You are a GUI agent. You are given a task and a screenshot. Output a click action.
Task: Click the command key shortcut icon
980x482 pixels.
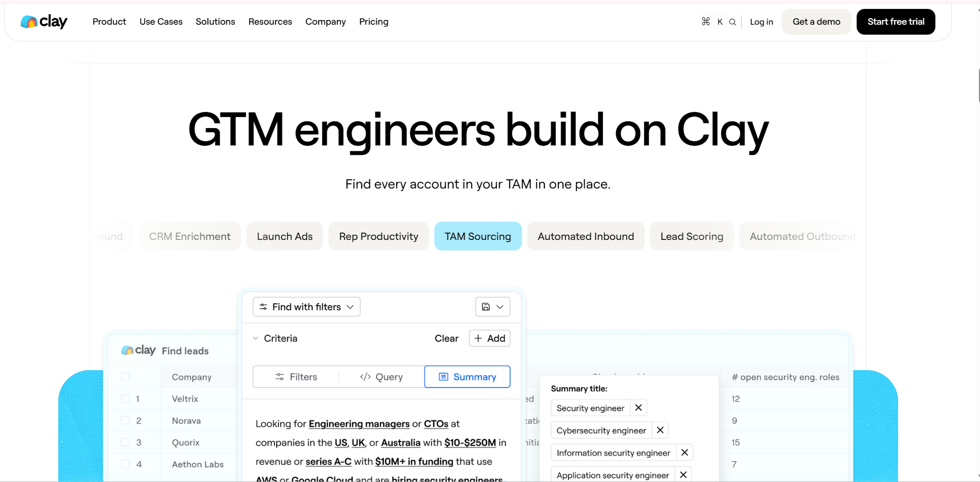[705, 22]
